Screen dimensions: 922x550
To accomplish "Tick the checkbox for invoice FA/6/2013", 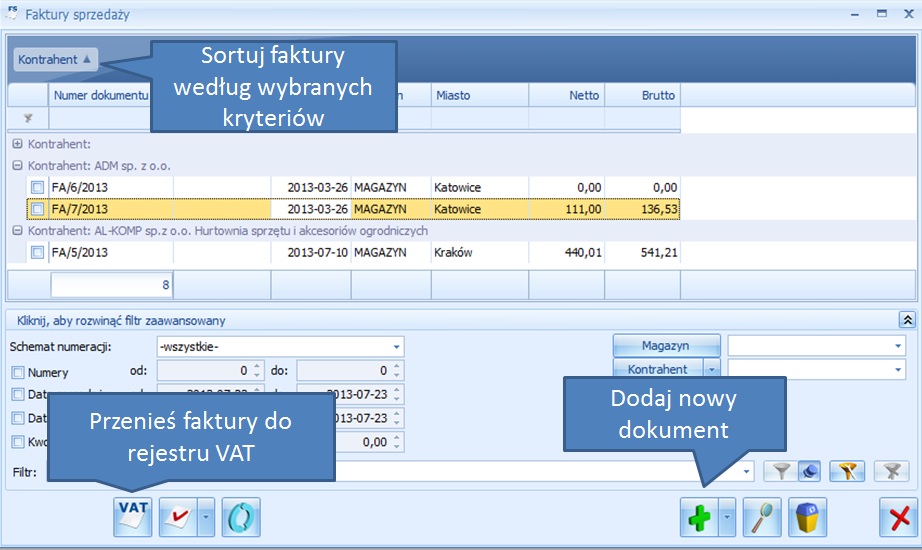I will [x=38, y=188].
